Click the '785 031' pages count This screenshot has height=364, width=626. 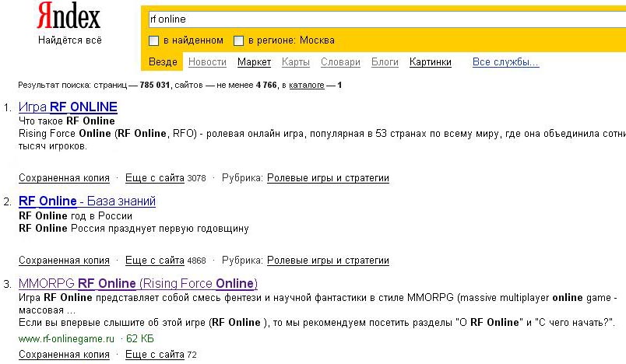(x=154, y=85)
